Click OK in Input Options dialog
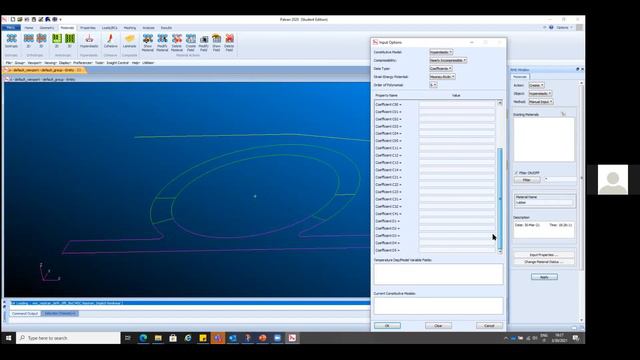The height and width of the screenshot is (360, 640). tap(387, 326)
